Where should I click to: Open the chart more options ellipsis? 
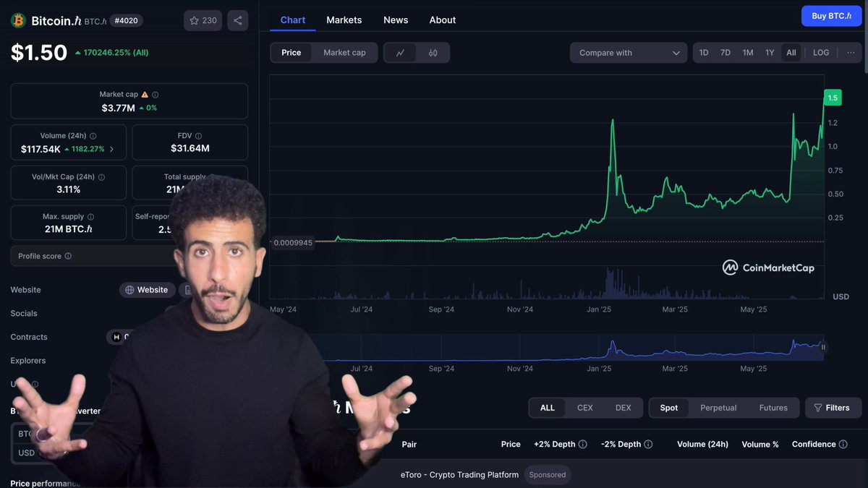coord(851,53)
